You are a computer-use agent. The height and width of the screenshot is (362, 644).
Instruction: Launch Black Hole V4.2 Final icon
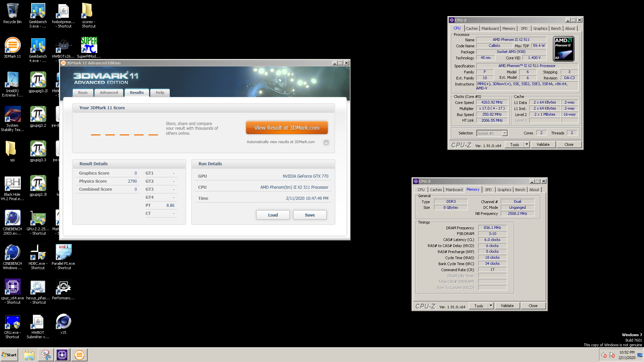pyautogui.click(x=12, y=188)
